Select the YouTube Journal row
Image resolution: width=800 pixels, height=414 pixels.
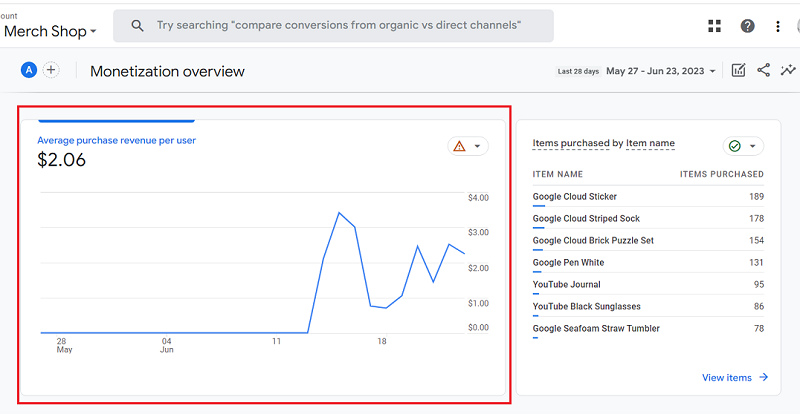648,284
